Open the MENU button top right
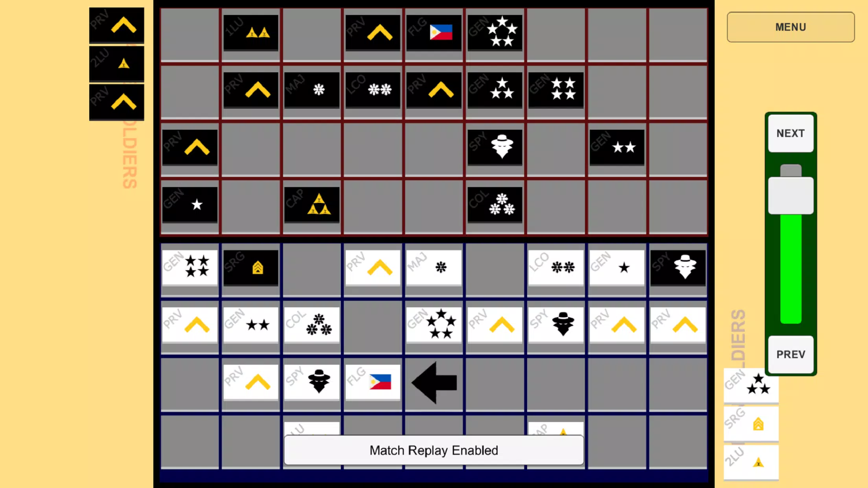This screenshot has height=488, width=868. click(x=791, y=26)
